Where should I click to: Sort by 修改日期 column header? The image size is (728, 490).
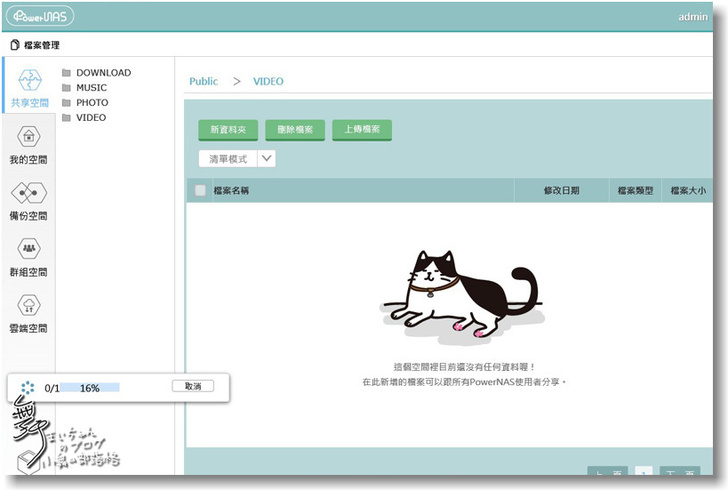561,190
